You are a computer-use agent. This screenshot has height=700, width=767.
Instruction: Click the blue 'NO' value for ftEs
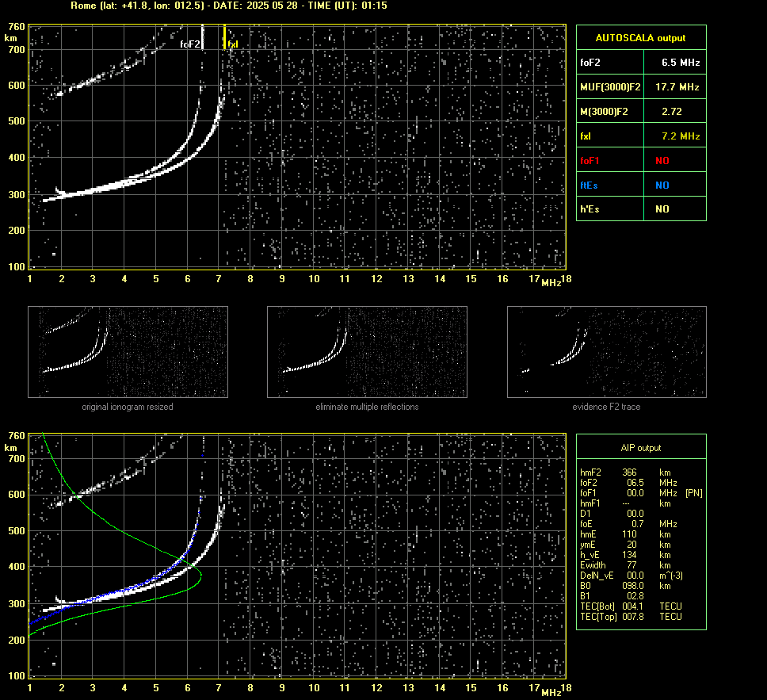click(662, 185)
